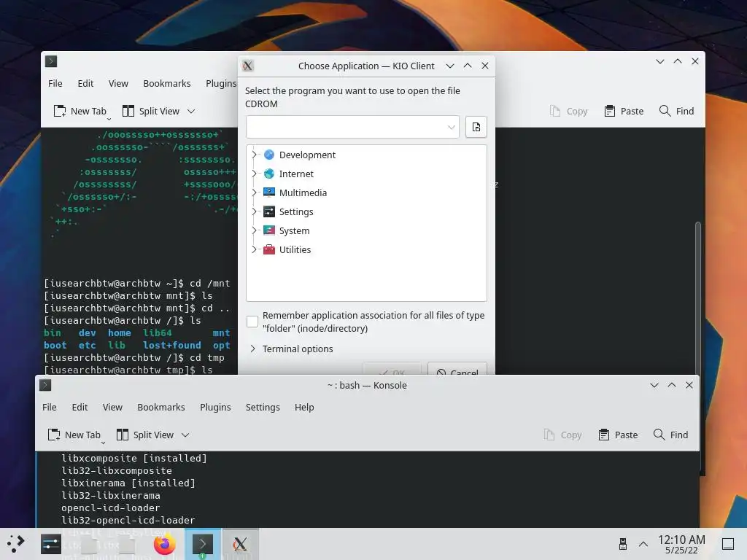The height and width of the screenshot is (560, 747).
Task: Click Split View in the back Konsole toolbar
Action: click(x=151, y=111)
